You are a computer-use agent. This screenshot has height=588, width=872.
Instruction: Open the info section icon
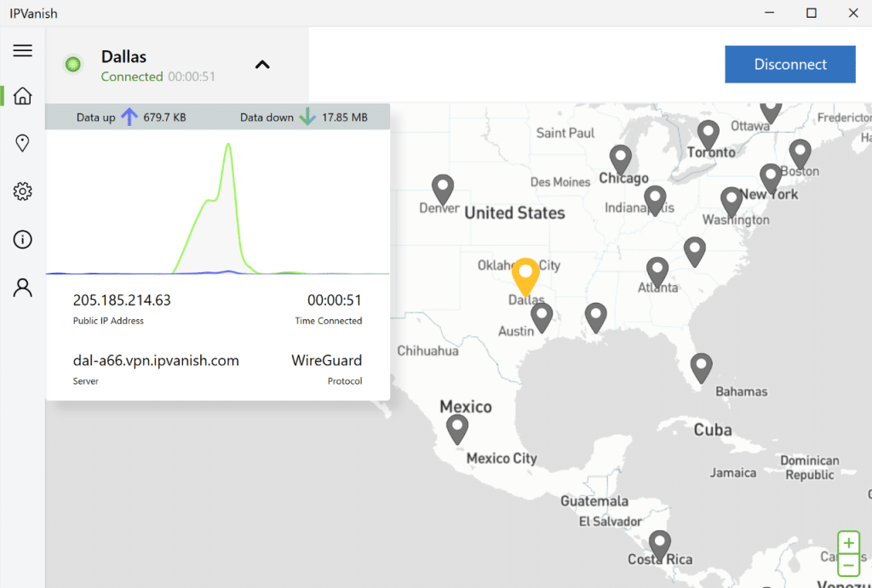22,239
